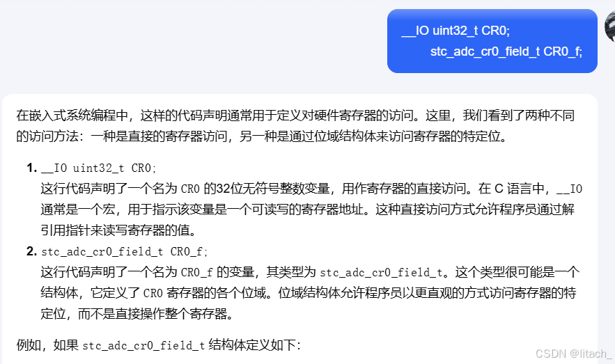
Task: Click the inline code 'CR0' in item 1 description
Action: pos(190,189)
